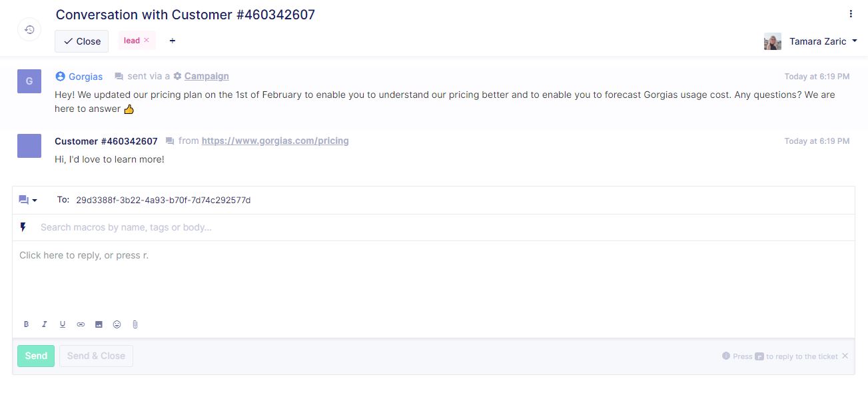Screen dimensions: 868x397
Task: Attach a file with paperclip icon
Action: coord(135,324)
